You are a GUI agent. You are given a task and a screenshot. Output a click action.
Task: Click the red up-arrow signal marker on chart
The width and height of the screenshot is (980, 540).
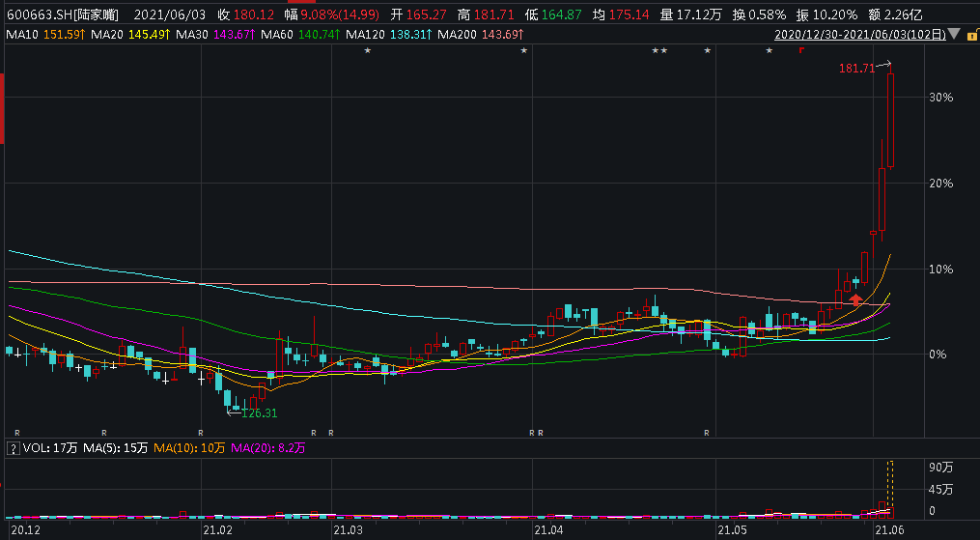pos(855,300)
